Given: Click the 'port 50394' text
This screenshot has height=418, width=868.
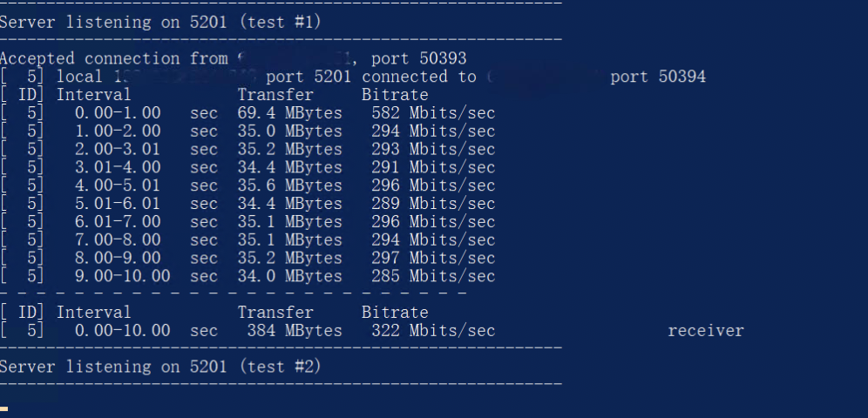Looking at the screenshot, I should pyautogui.click(x=658, y=77).
